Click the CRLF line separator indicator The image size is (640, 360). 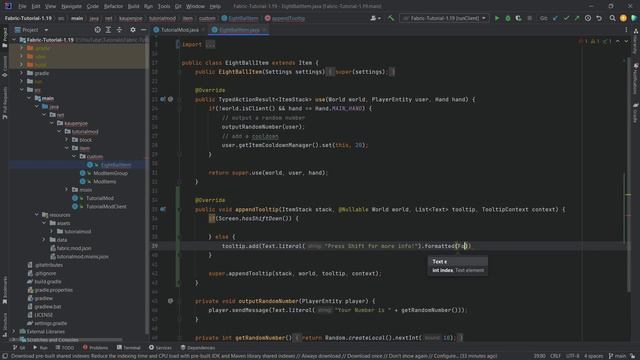tap(556, 356)
